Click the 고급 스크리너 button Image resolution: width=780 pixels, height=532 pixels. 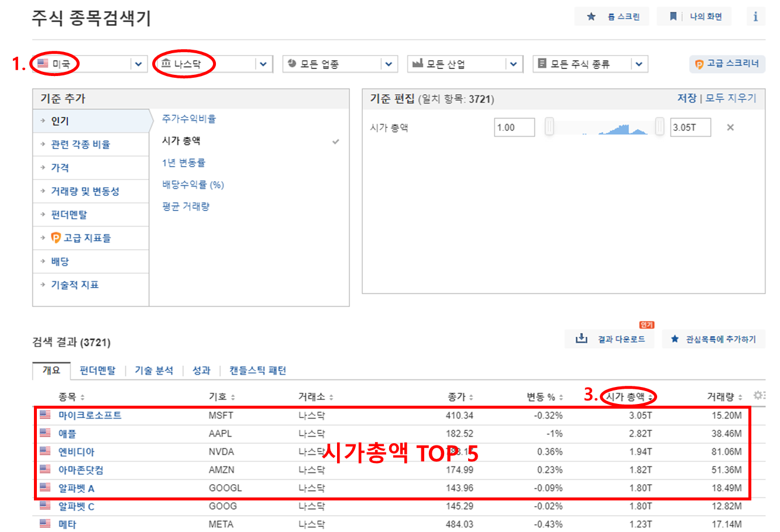tap(727, 64)
